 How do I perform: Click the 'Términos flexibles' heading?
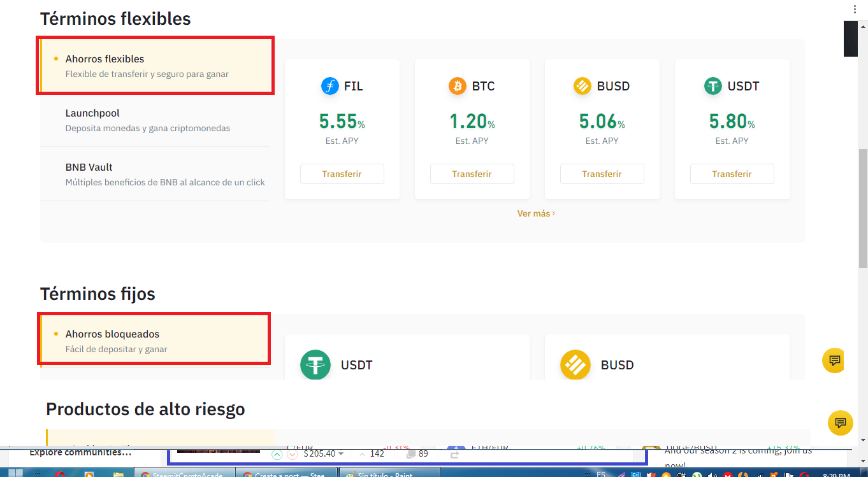pyautogui.click(x=115, y=18)
